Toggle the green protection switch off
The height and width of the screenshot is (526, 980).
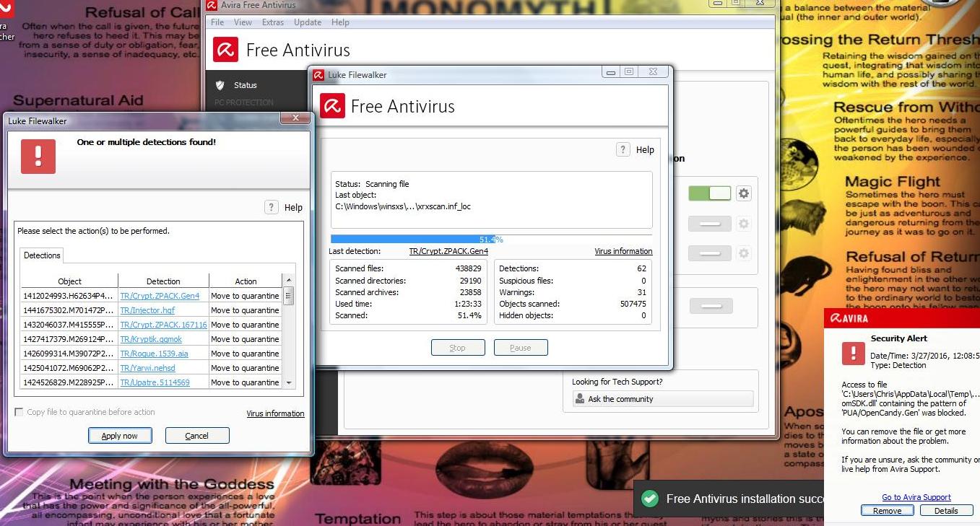click(x=710, y=193)
